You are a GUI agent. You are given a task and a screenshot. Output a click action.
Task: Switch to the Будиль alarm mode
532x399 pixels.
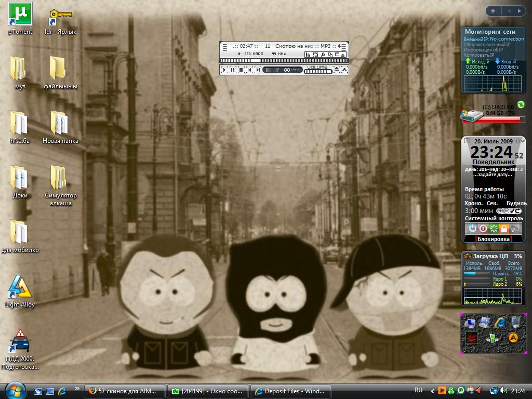pyautogui.click(x=516, y=203)
